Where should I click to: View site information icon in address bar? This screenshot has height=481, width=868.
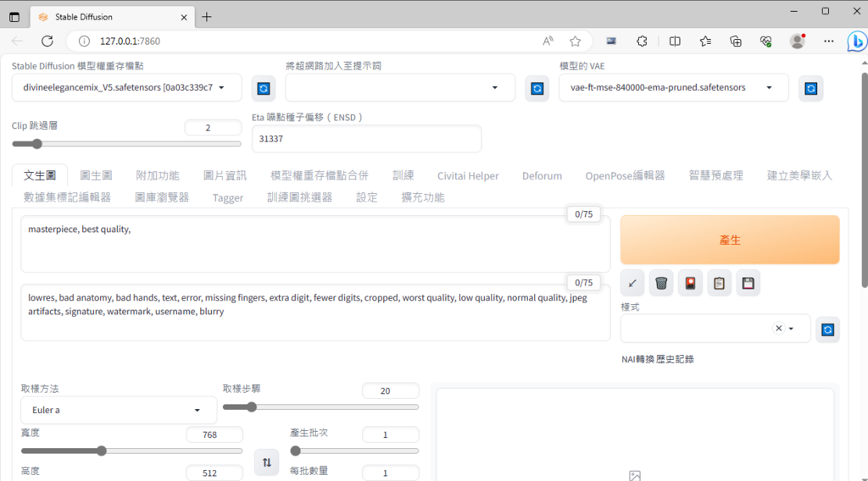tap(84, 41)
